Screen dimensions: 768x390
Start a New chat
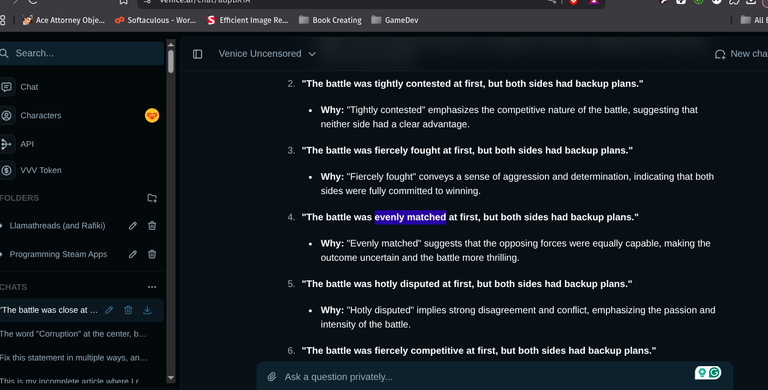(742, 54)
